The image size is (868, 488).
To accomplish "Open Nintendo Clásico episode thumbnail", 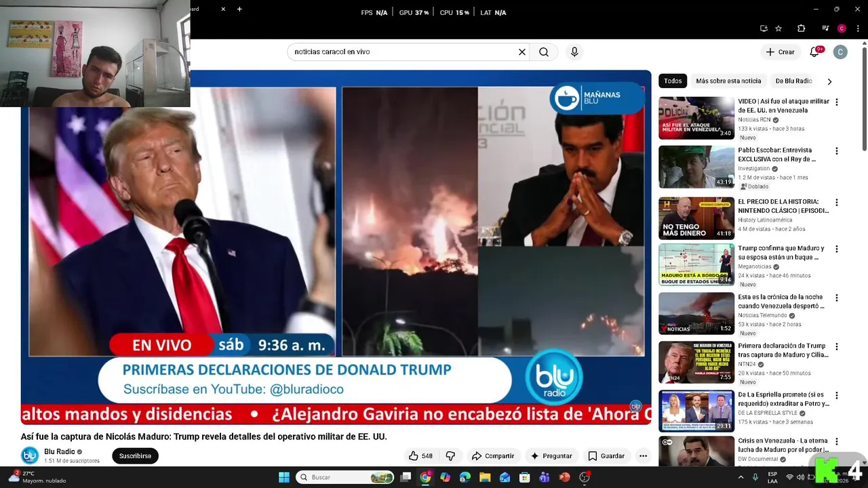I will pos(696,218).
